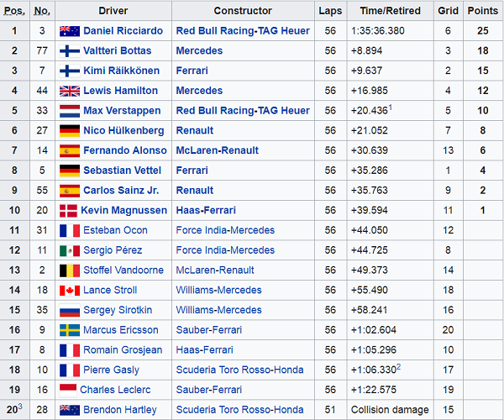
Task: Click the Spanish flag beside Fernando Alonso
Action: pos(70,150)
